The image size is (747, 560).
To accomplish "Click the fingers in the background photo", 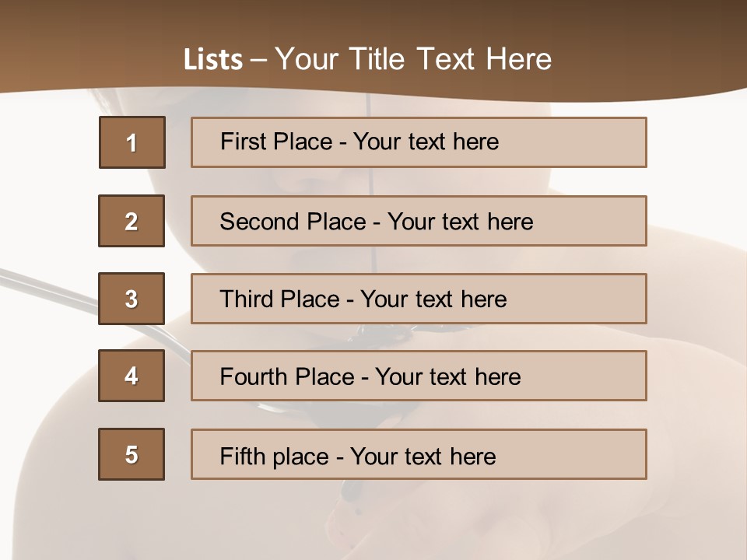I will (x=373, y=521).
